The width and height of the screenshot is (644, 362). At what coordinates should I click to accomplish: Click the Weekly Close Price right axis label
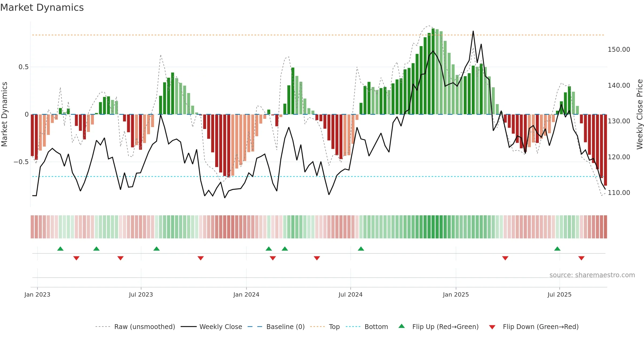pyautogui.click(x=640, y=114)
